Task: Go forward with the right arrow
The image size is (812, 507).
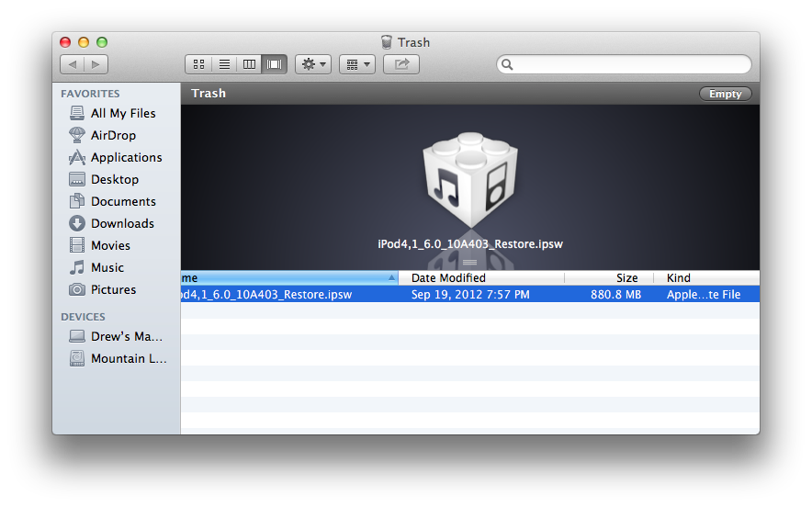Action: (96, 64)
